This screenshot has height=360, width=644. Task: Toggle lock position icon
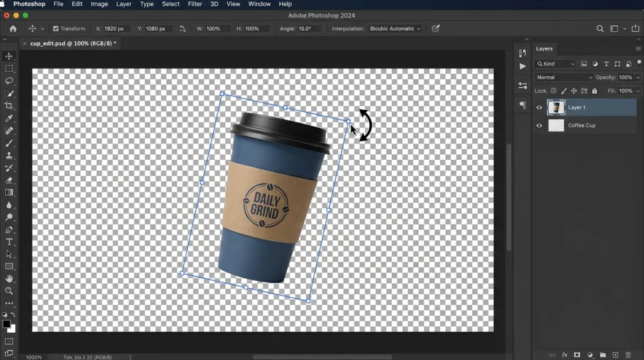point(574,91)
